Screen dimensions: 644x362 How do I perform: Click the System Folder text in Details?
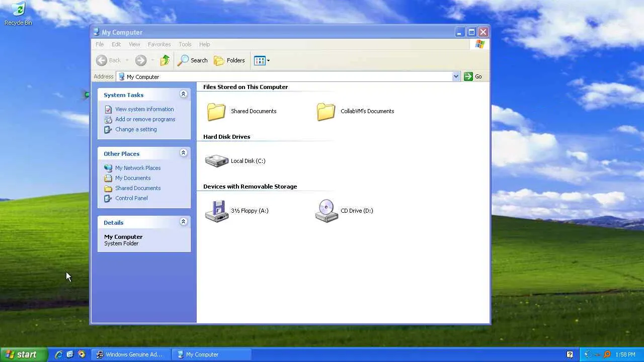coord(121,243)
